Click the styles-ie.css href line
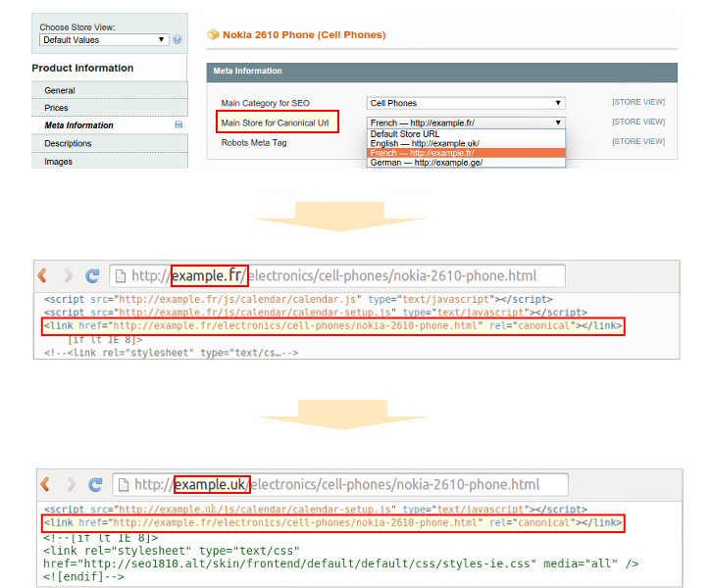This screenshot has height=588, width=711. (340, 564)
